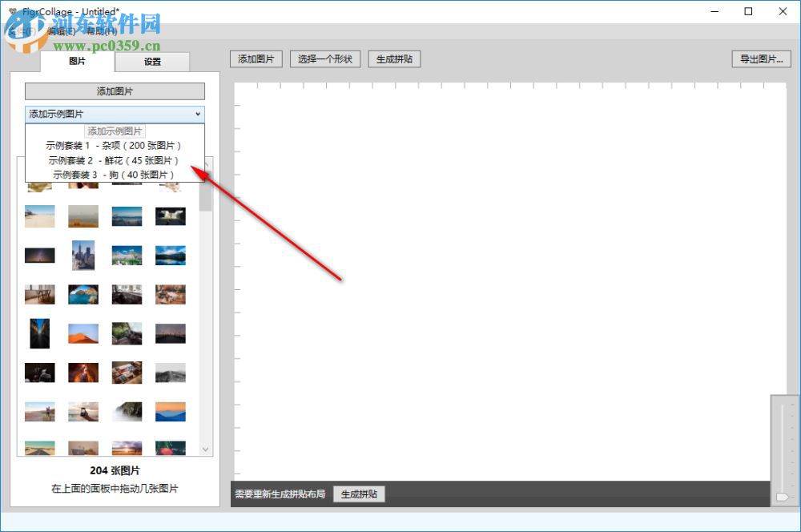Select 示例套装 2 - 鲜花（45 张图片）
The image size is (801, 532).
coord(114,160)
